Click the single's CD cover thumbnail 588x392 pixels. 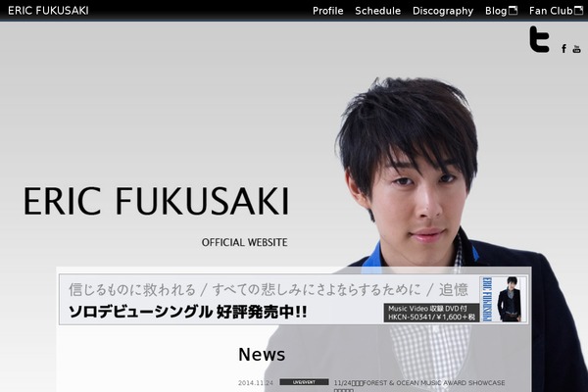pyautogui.click(x=503, y=299)
